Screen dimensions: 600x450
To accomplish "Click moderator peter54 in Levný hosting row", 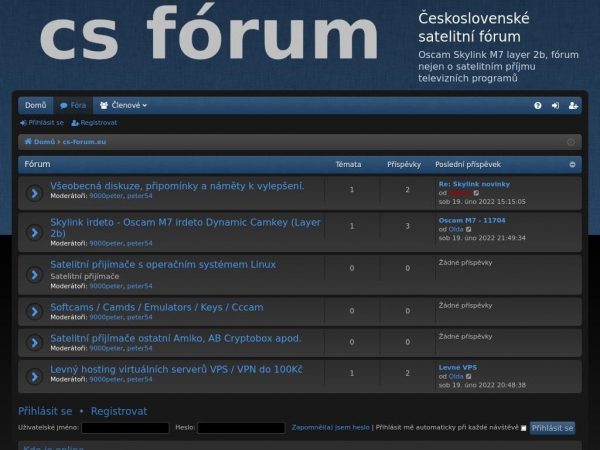I will coord(140,380).
